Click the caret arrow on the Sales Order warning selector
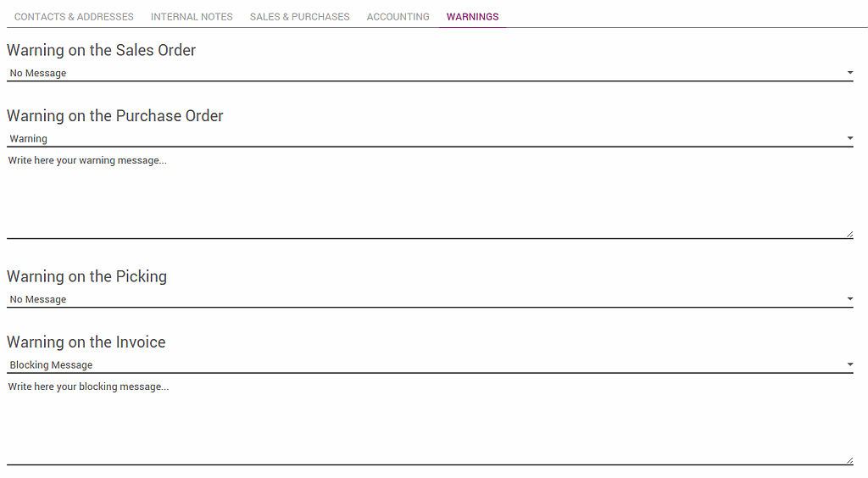This screenshot has height=478, width=868. click(x=849, y=73)
